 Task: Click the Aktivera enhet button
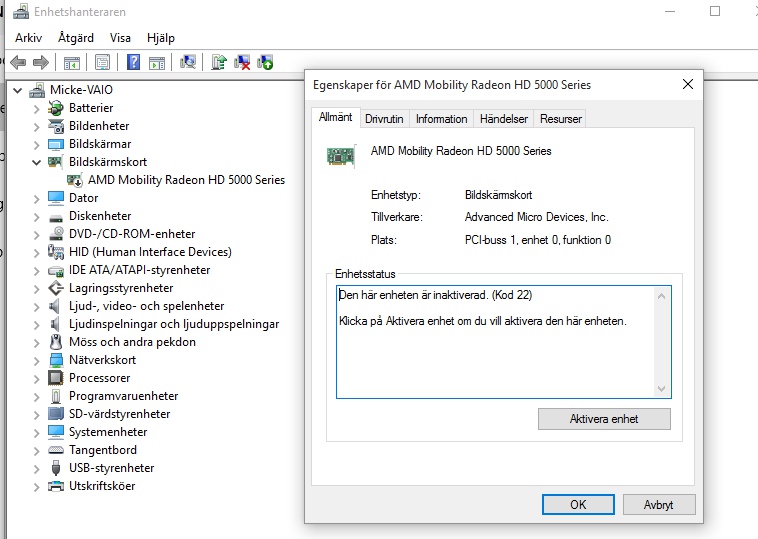(x=604, y=419)
